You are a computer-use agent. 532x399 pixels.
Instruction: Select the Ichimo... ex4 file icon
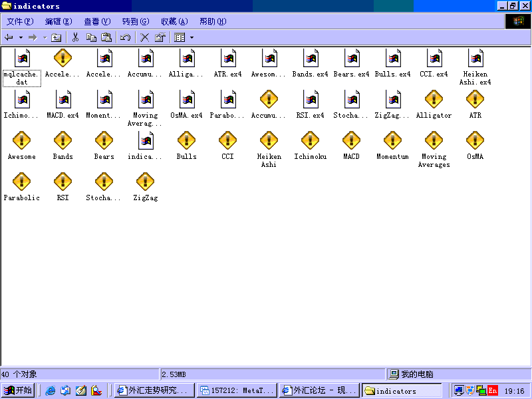coord(22,99)
